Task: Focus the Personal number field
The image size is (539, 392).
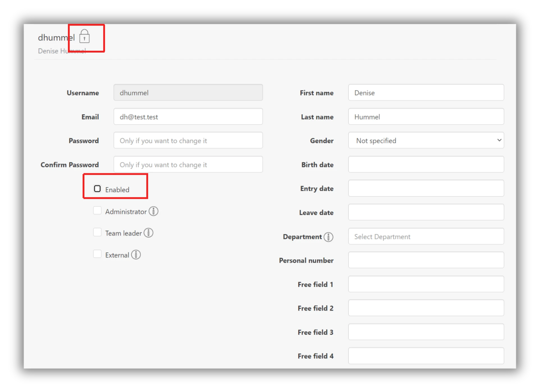Action: pos(426,260)
